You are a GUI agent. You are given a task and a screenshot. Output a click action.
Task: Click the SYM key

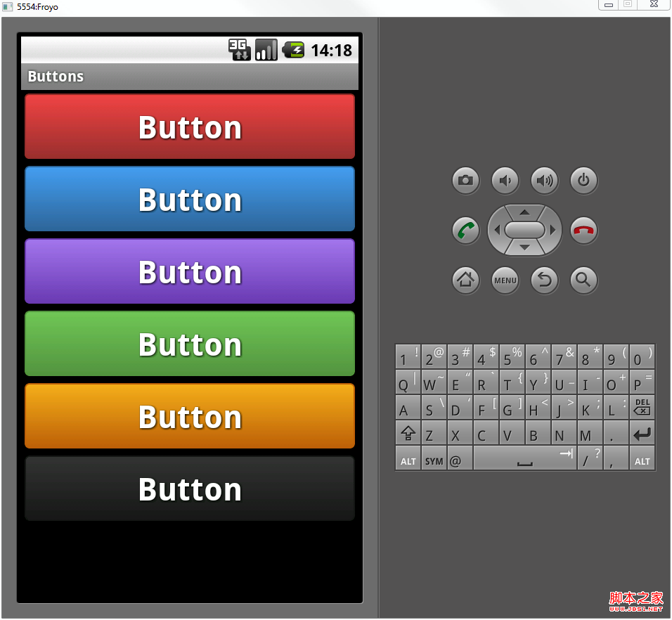click(x=434, y=458)
